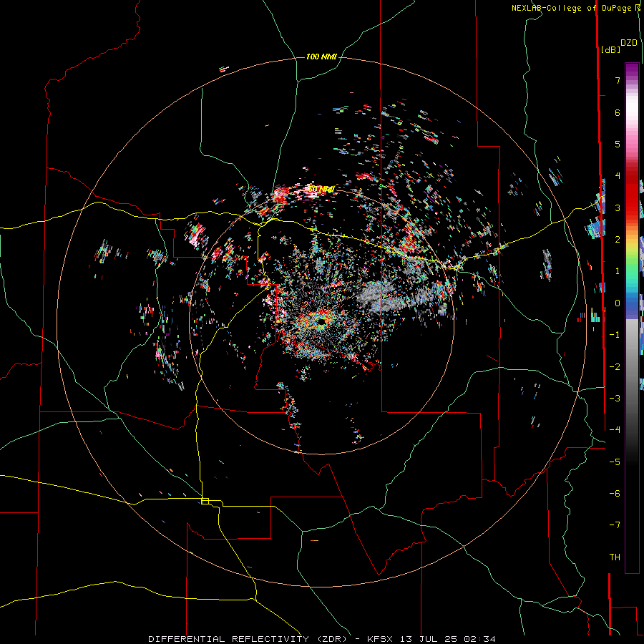Screen dimensions: 644x644
Task: Click the 3 dB scale label
Action: point(618,208)
